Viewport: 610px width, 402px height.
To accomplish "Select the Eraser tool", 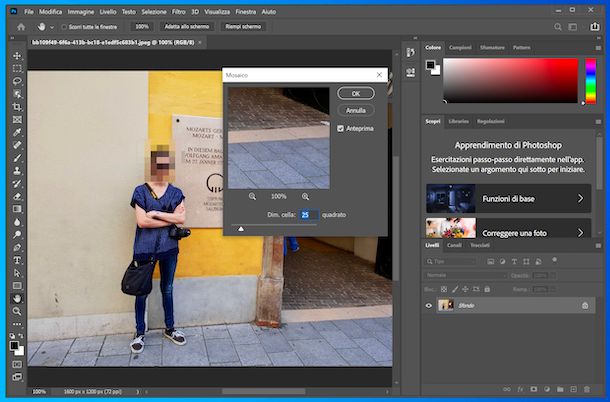I will click(x=17, y=197).
